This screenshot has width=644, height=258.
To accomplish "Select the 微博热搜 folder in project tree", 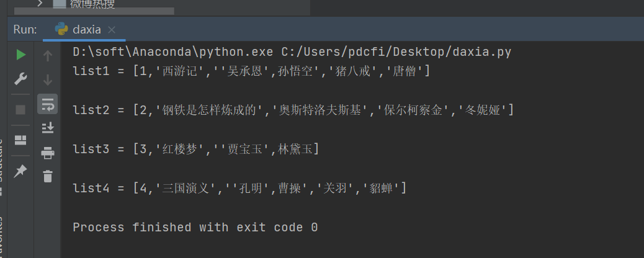I will point(92,4).
